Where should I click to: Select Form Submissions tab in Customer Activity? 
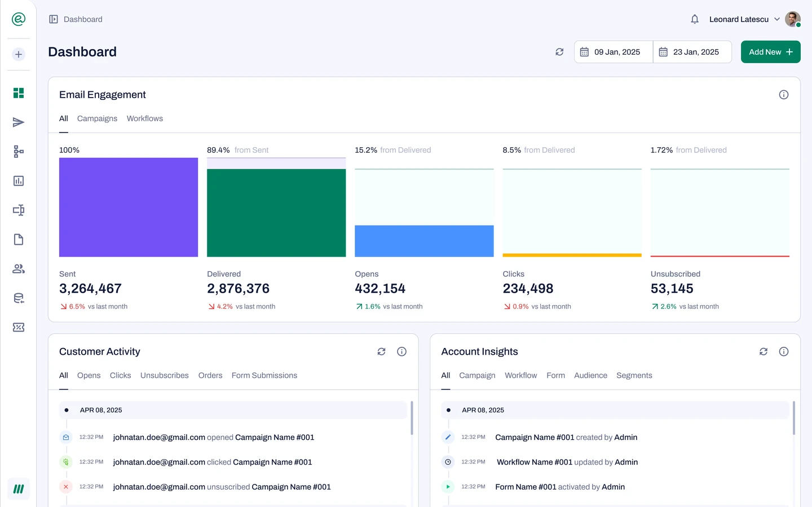[x=264, y=376]
